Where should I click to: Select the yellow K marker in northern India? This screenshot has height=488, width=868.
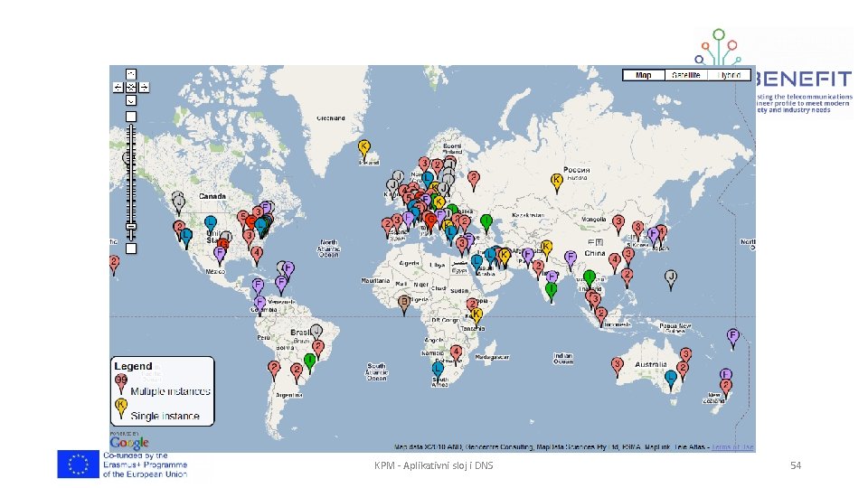pyautogui.click(x=546, y=250)
